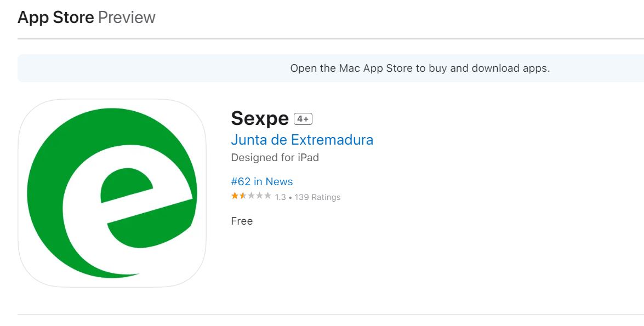The image size is (644, 326).
Task: Click the Sexpe app title
Action: pos(260,118)
